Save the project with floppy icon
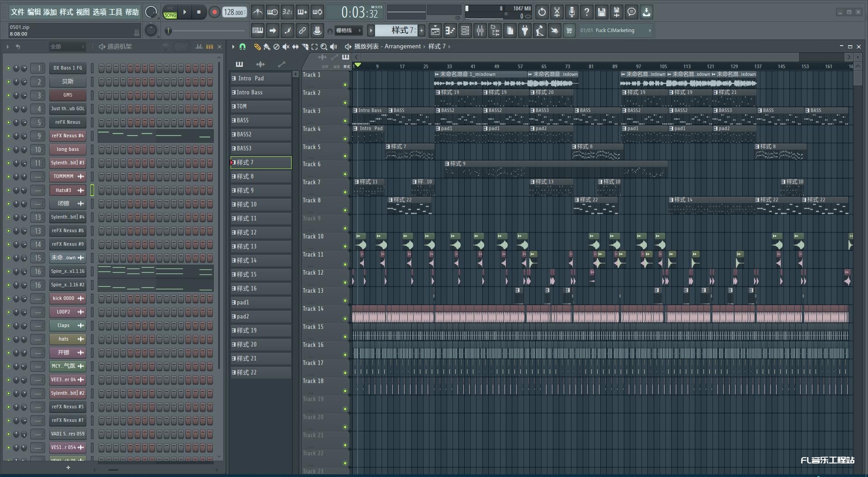868x477 pixels. (x=602, y=12)
